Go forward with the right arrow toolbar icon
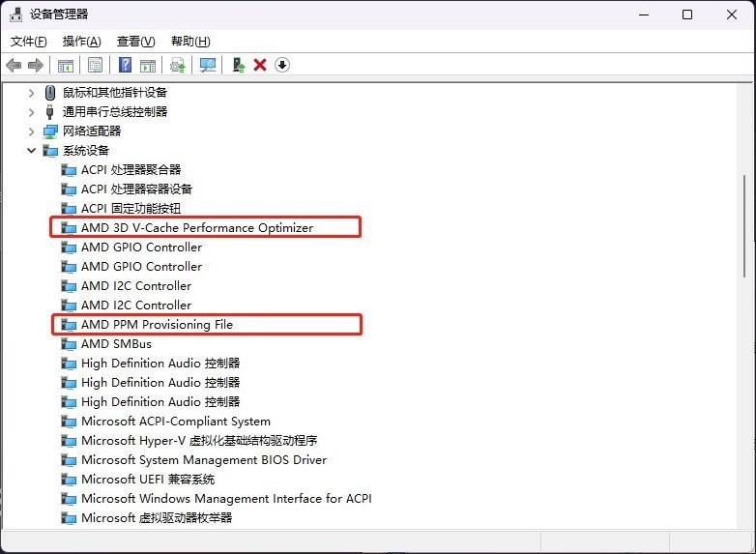This screenshot has height=554, width=756. pos(36,65)
